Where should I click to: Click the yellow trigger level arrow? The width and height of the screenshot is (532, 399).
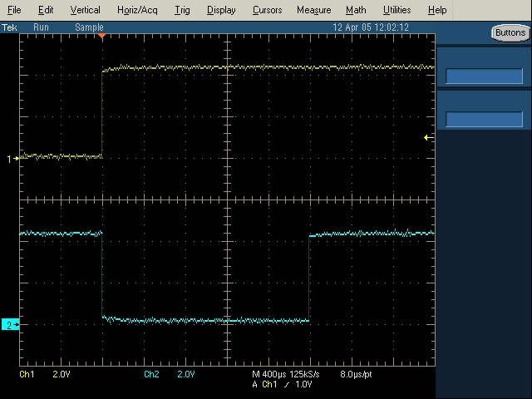tap(427, 137)
